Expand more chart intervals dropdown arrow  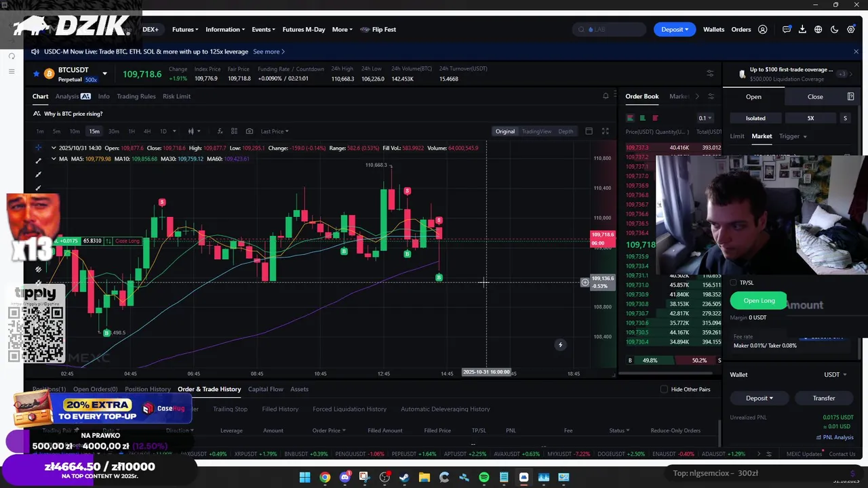tap(174, 131)
